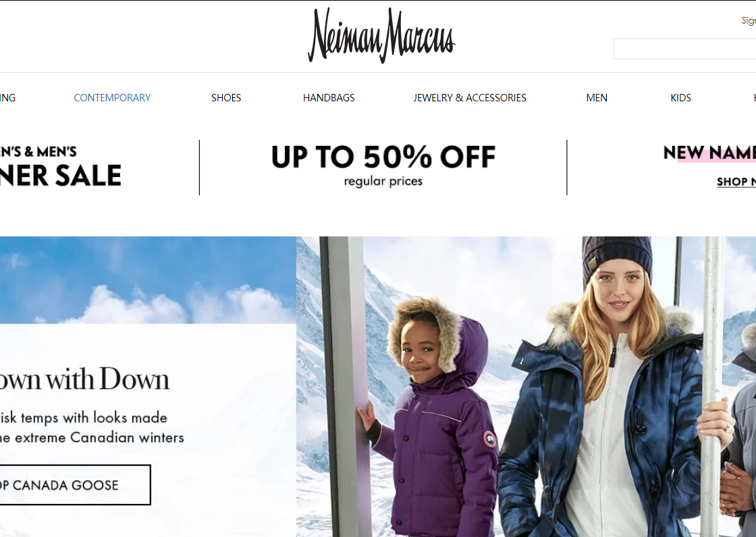Select the Kids navigation item

click(x=681, y=97)
